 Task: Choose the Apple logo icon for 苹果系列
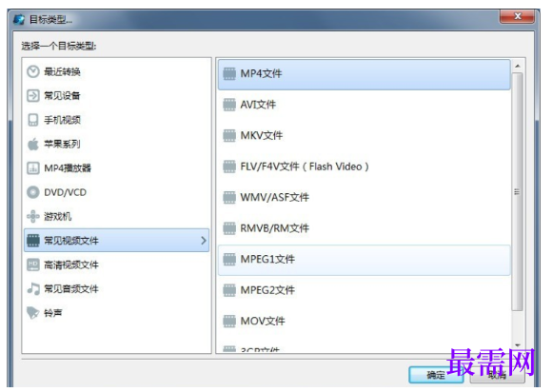click(33, 144)
